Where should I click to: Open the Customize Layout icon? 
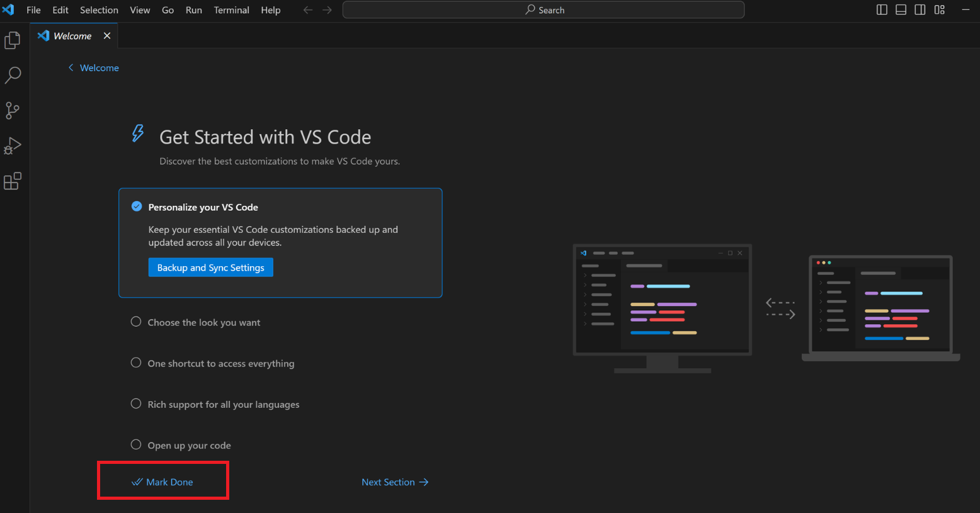coord(940,10)
